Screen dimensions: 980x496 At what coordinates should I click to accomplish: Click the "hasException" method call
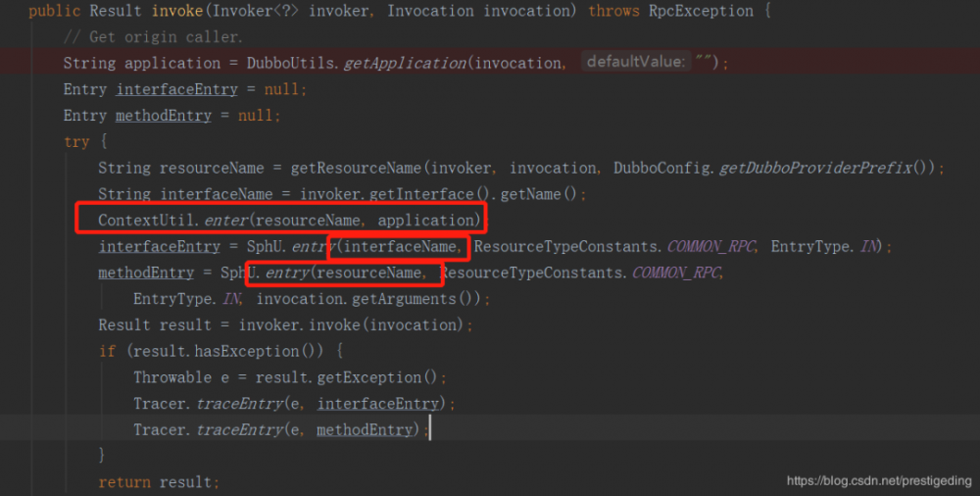coord(247,352)
